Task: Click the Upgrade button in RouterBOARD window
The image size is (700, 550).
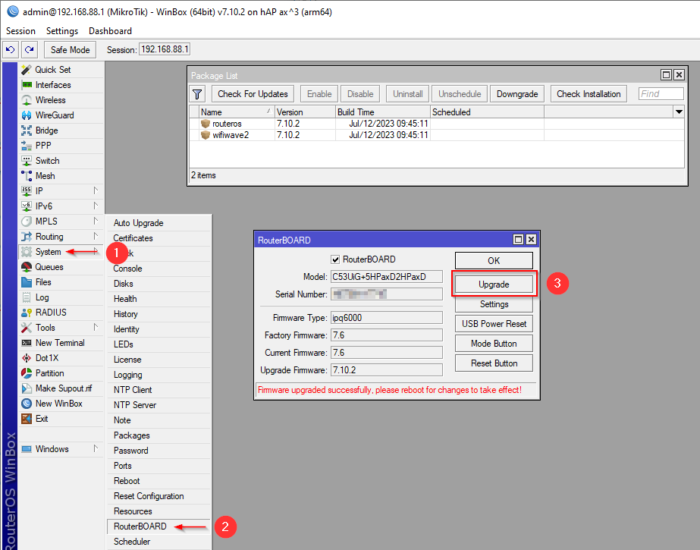Action: [494, 284]
